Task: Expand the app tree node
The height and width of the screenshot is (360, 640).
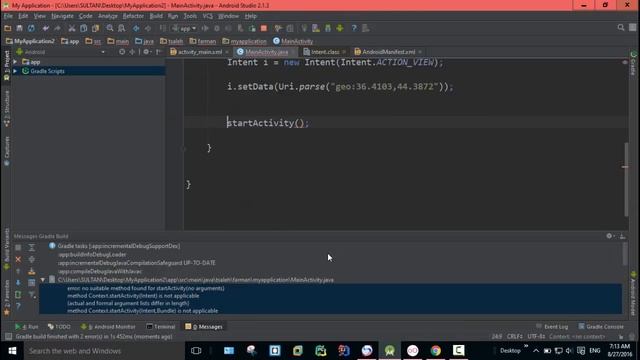Action: [16, 62]
